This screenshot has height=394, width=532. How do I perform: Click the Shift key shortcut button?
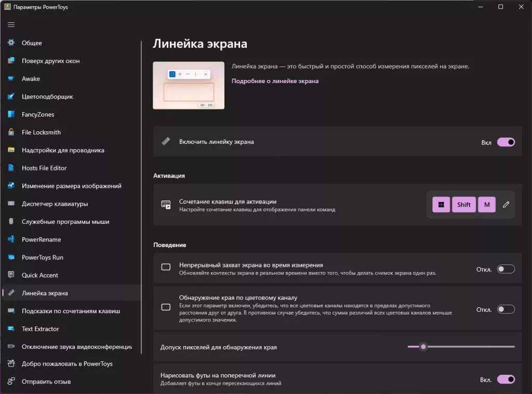(x=464, y=205)
